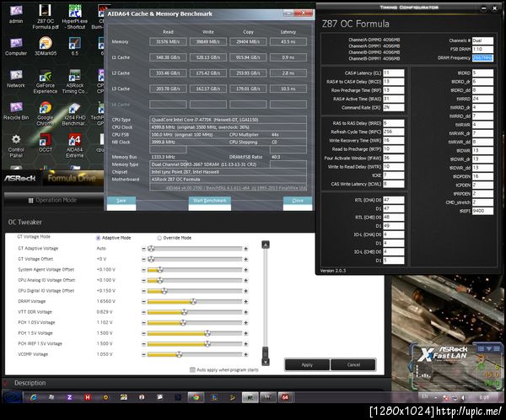Click Close in AIDA64 benchmark window

coord(298,201)
